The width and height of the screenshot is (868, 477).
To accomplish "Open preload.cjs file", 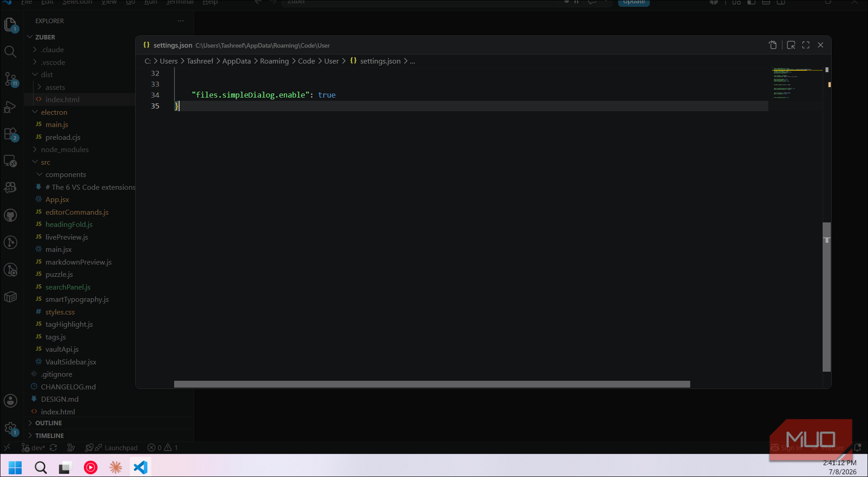I will point(63,137).
